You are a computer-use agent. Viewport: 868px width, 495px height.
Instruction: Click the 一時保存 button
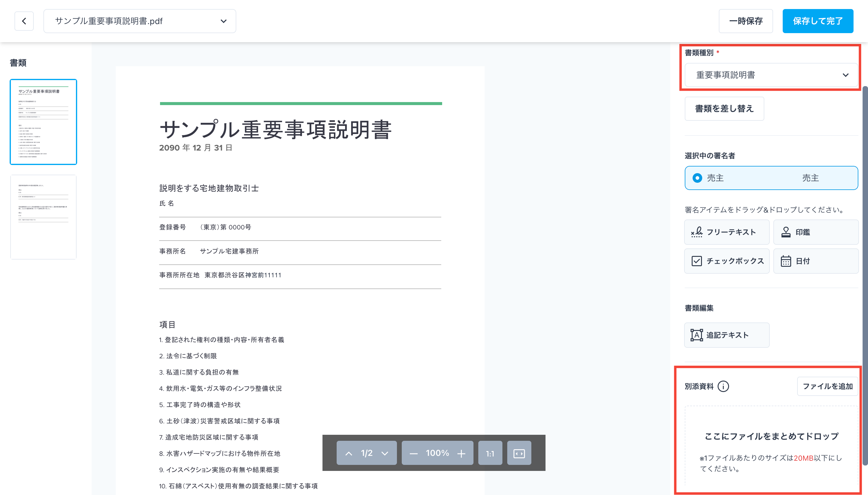[x=746, y=21]
